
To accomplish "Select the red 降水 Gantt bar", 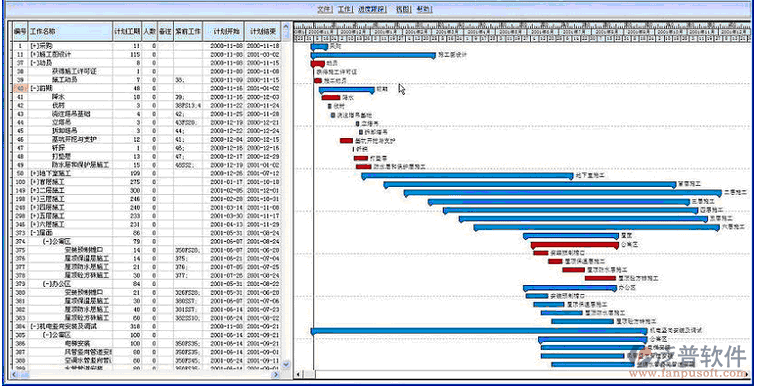I will [x=331, y=97].
